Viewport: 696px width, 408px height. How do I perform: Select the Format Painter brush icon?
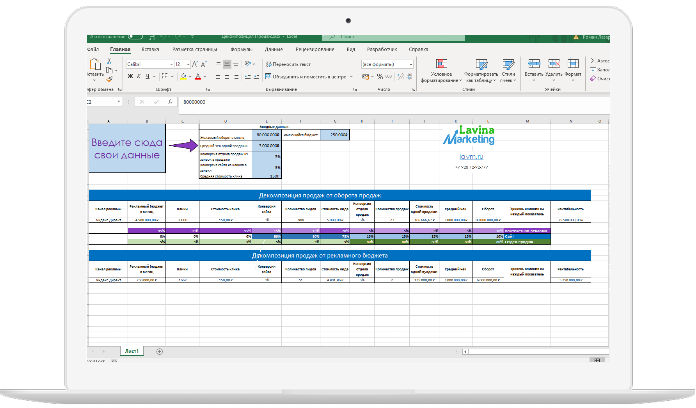(x=109, y=79)
